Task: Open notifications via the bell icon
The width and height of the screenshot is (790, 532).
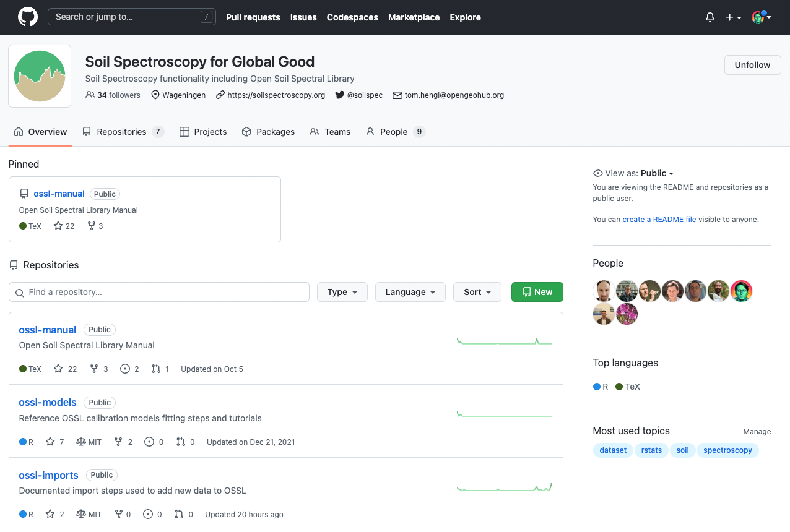Action: pyautogui.click(x=710, y=17)
